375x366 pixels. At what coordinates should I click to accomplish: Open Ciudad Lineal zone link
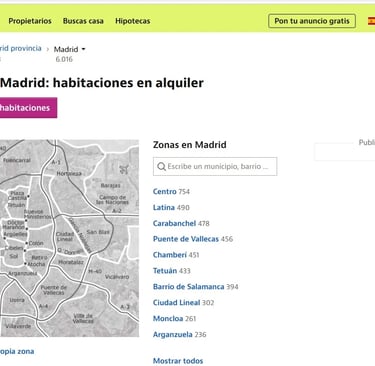click(176, 303)
